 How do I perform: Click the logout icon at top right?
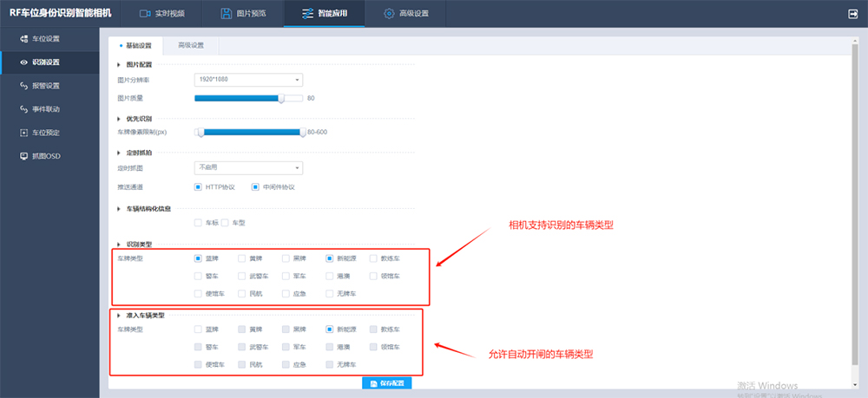[x=852, y=14]
